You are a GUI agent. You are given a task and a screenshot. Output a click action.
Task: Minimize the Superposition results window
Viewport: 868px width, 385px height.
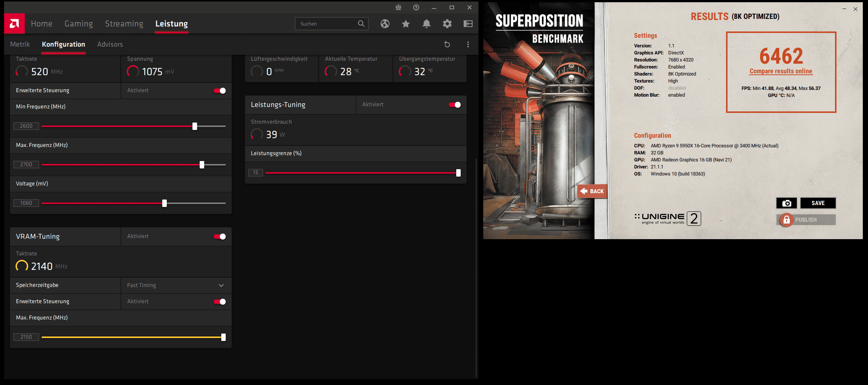point(844,9)
